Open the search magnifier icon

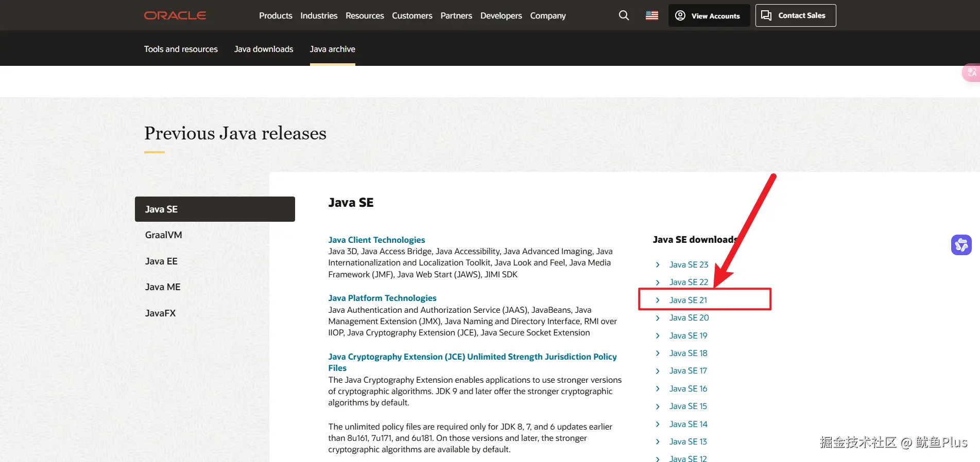624,15
